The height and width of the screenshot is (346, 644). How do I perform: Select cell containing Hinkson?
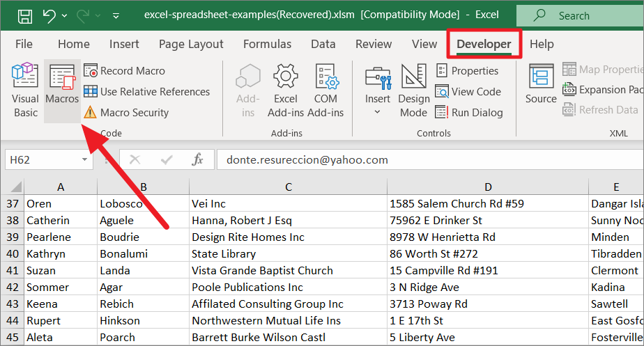pyautogui.click(x=144, y=320)
